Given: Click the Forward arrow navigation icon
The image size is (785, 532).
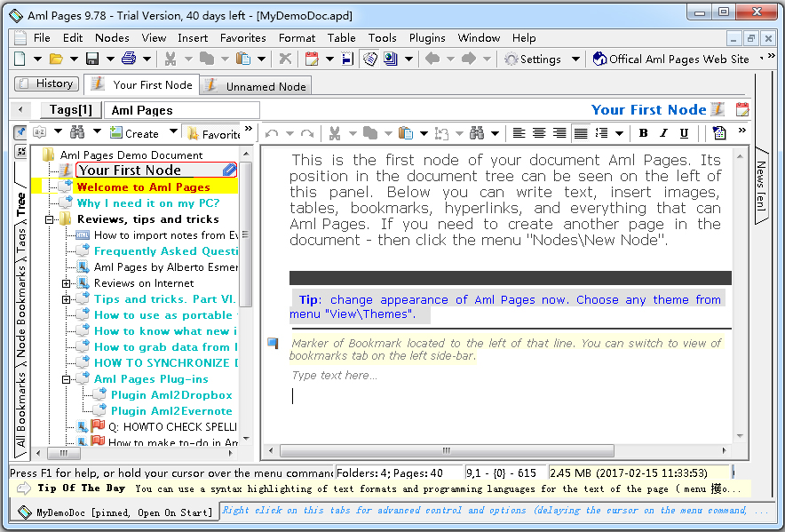Looking at the screenshot, I should click(x=469, y=60).
